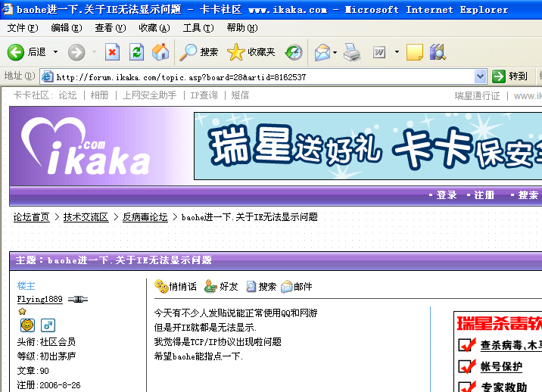Click the 楼主 label

[26, 286]
